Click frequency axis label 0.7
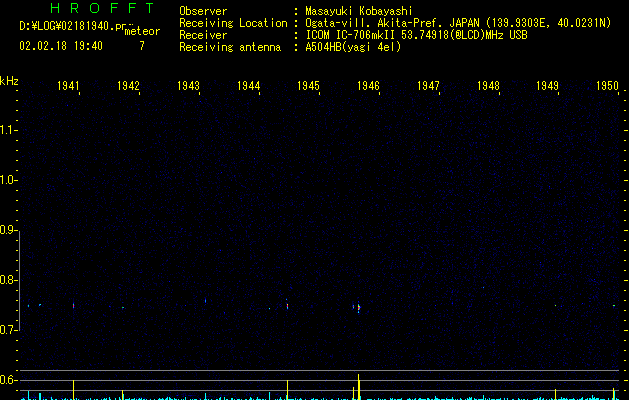The width and height of the screenshot is (629, 400). click(8, 330)
